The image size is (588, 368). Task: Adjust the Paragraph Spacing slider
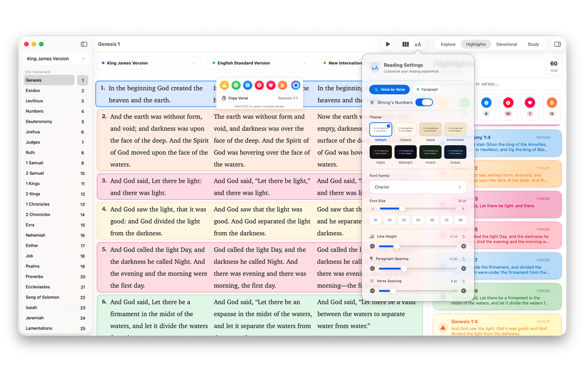click(x=418, y=269)
